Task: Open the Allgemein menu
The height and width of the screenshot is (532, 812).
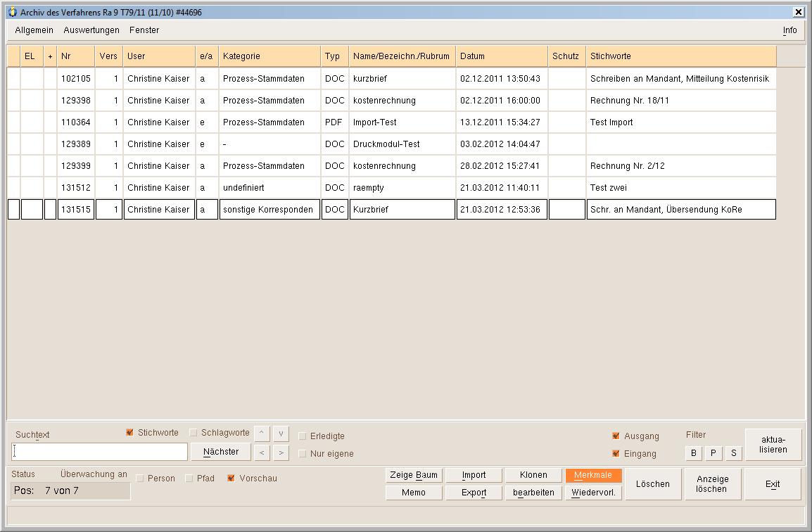Action: 34,30
